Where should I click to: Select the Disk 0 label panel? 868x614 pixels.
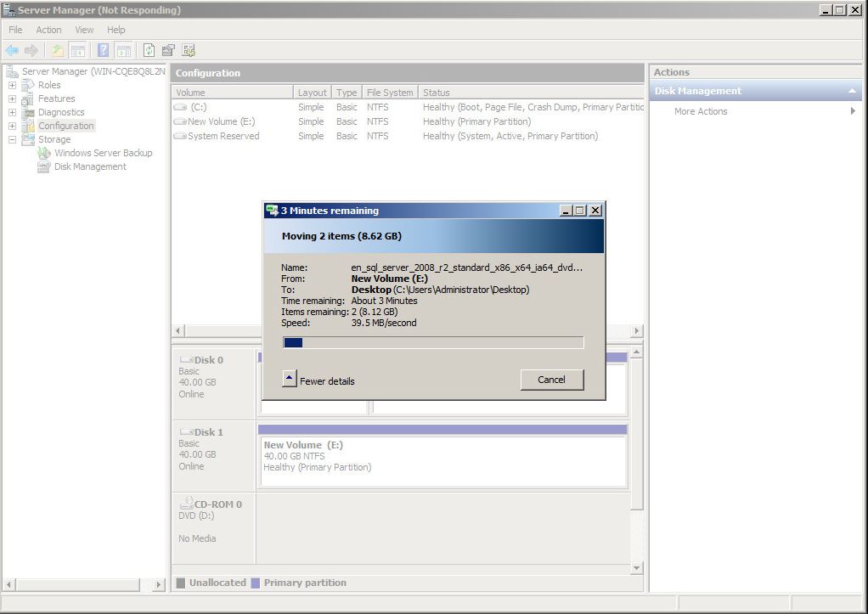[214, 383]
